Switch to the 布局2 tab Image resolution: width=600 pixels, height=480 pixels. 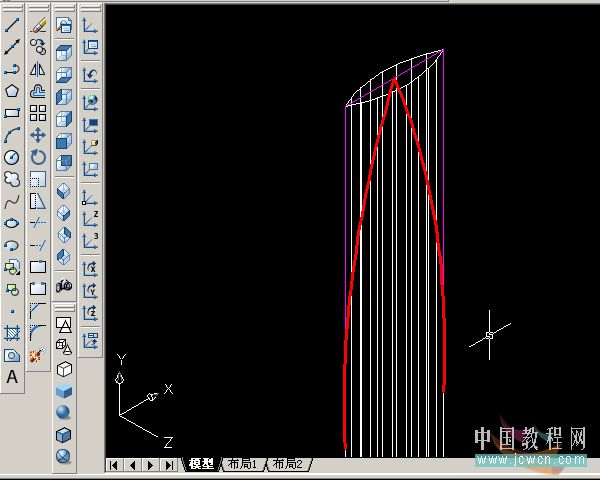[x=288, y=464]
